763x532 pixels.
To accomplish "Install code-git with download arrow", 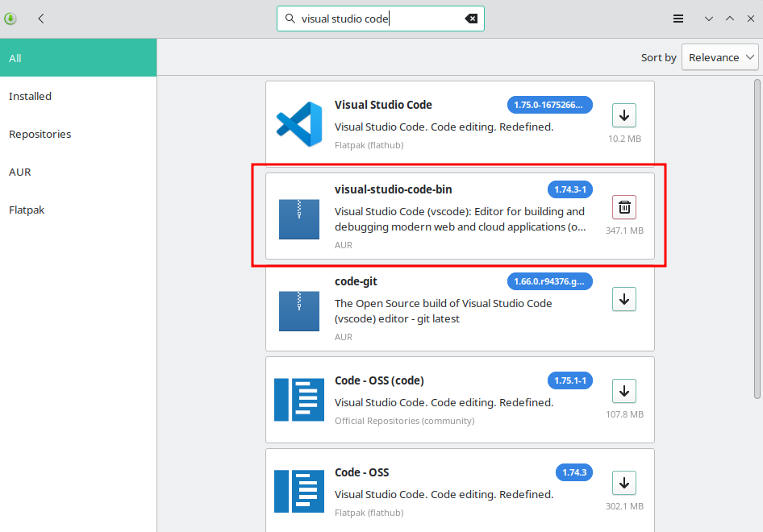I will (624, 299).
